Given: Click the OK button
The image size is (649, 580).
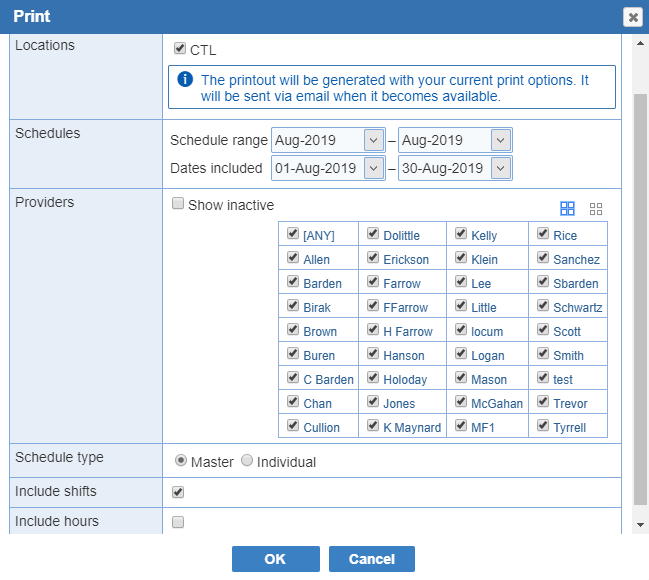Looking at the screenshot, I should tap(276, 559).
